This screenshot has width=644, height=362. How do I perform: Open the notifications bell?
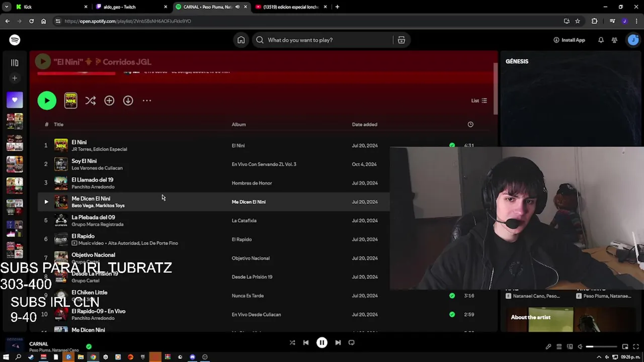click(601, 40)
